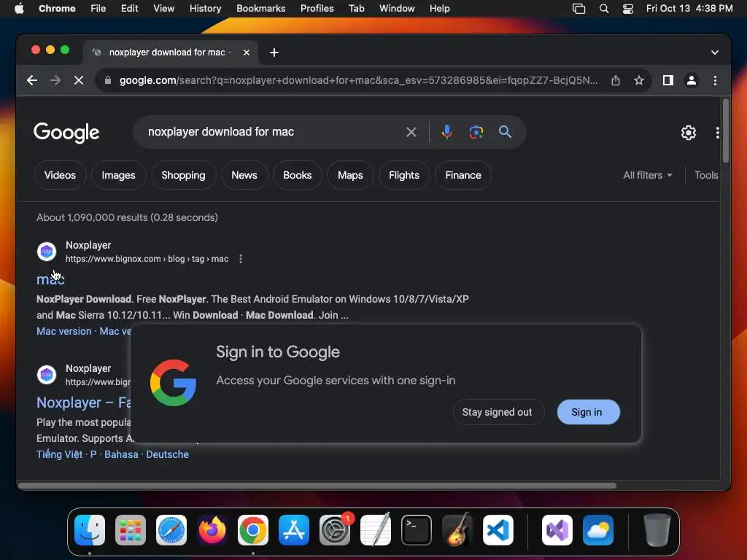Image resolution: width=747 pixels, height=560 pixels.
Task: Click the Chrome address bar URL
Action: [x=358, y=80]
